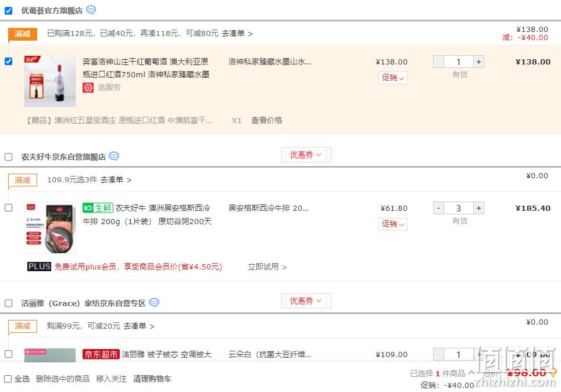Image resolution: width=561 pixels, height=392 pixels.
Task: Click 删除选中的商品
Action: click(63, 379)
